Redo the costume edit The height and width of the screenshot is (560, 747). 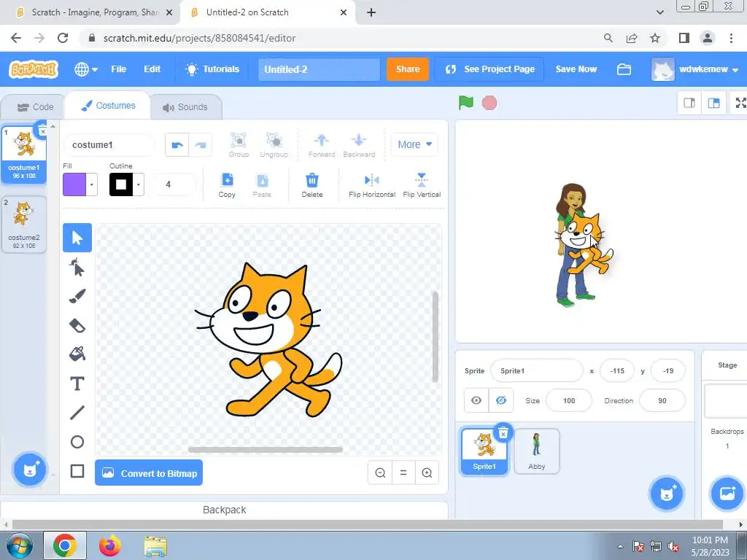pyautogui.click(x=201, y=145)
